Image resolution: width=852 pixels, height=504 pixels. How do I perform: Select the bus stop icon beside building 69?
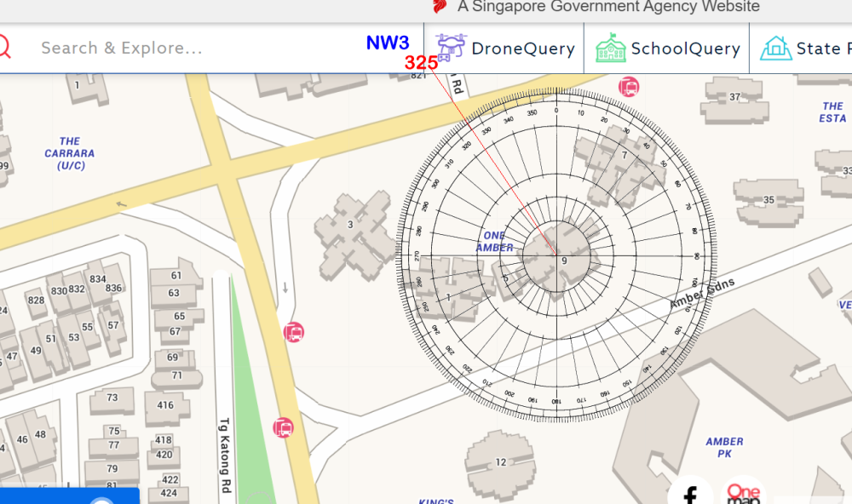click(293, 332)
